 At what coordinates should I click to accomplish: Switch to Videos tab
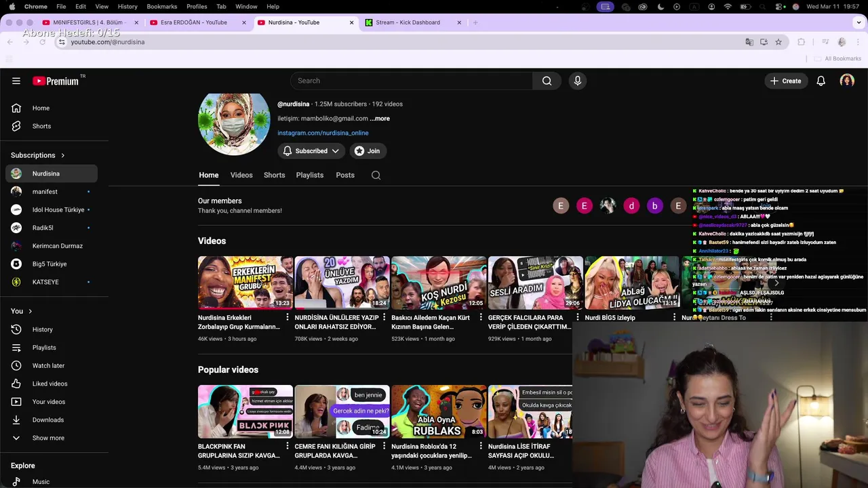[x=241, y=175]
